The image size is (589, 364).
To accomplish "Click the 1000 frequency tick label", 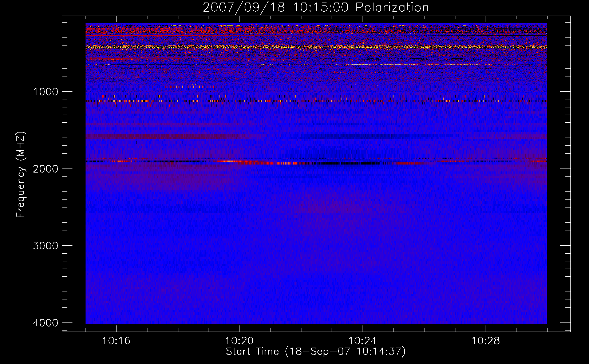I will tap(46, 92).
